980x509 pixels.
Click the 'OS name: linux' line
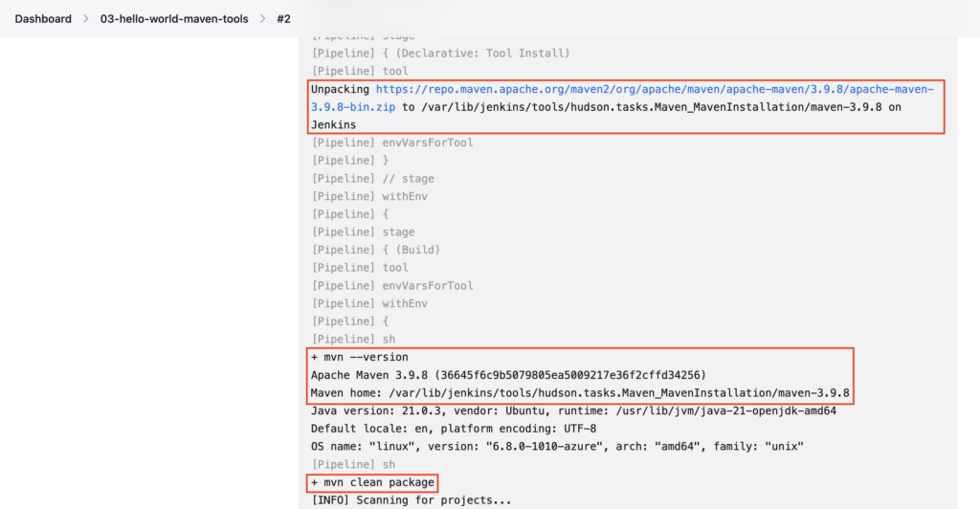557,447
